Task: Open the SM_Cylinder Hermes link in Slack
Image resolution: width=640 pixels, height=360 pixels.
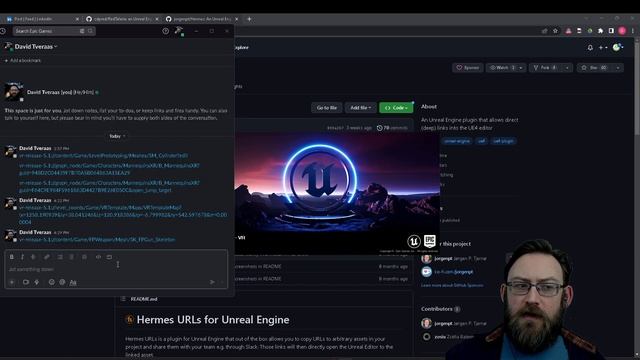Action: point(104,156)
